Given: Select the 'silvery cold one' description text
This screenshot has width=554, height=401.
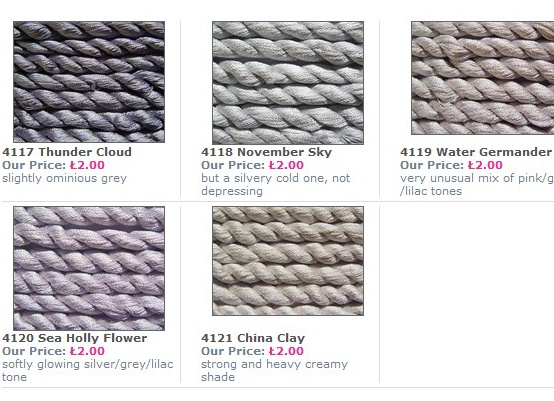Looking at the screenshot, I should coord(276,185).
